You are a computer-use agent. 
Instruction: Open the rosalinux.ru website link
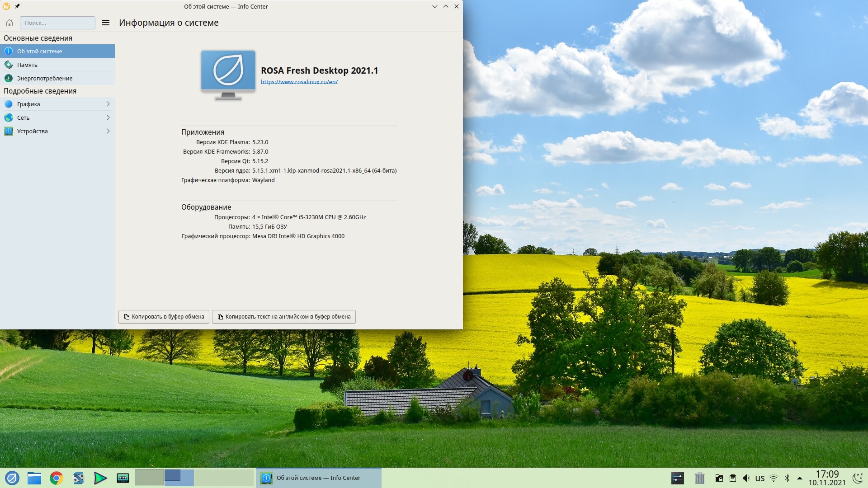(299, 82)
